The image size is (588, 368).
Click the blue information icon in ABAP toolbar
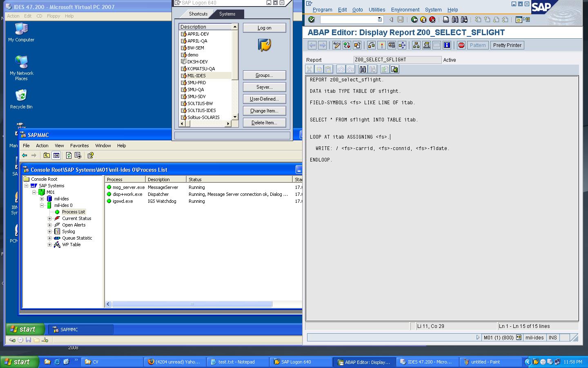pos(447,45)
